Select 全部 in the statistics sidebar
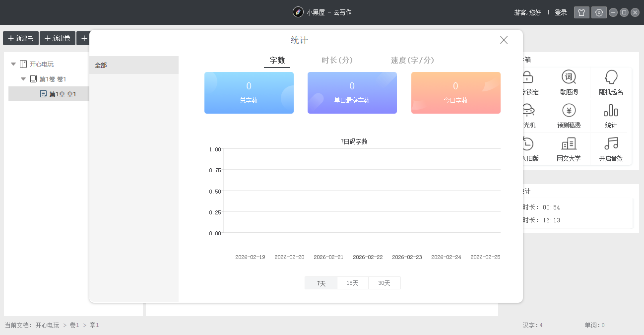The width and height of the screenshot is (644, 335). [x=101, y=65]
